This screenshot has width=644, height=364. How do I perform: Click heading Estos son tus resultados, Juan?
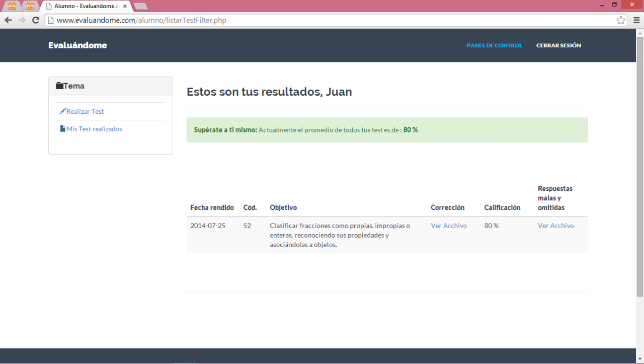269,92
